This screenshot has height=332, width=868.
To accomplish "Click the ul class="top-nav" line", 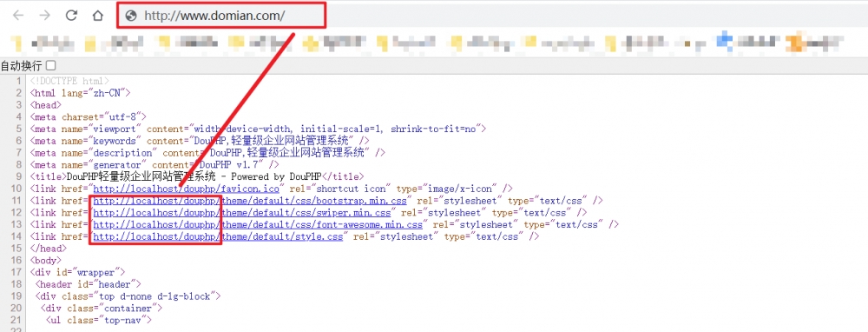I will [x=98, y=321].
